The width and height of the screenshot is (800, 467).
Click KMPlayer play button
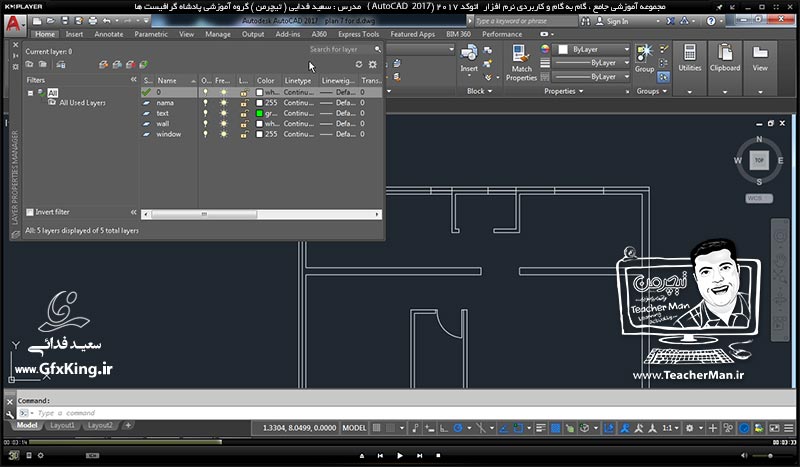(x=399, y=456)
